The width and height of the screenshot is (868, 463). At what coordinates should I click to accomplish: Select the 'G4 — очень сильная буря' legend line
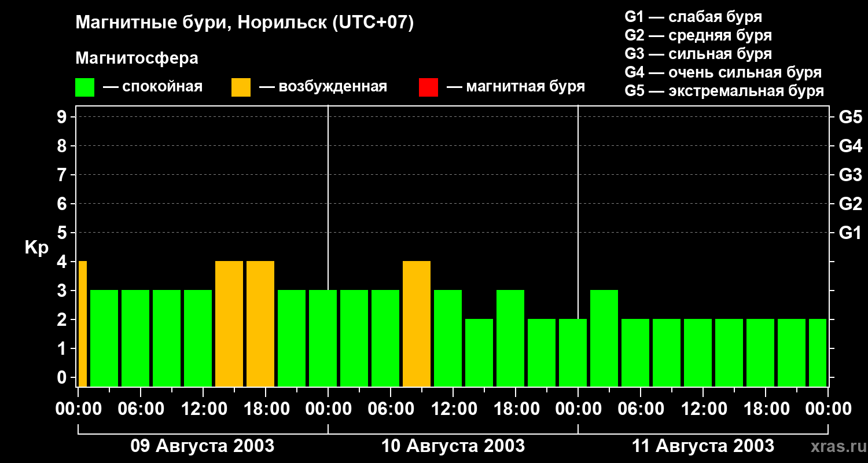point(723,72)
